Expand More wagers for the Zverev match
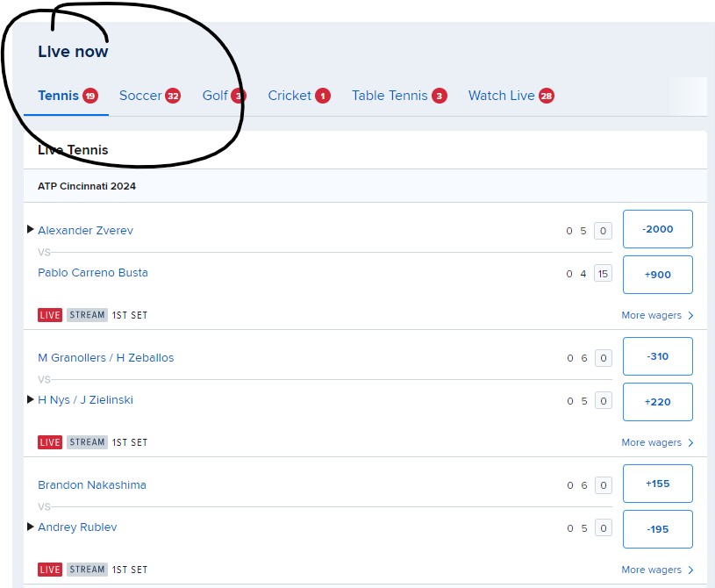Image resolution: width=715 pixels, height=588 pixels. tap(656, 315)
